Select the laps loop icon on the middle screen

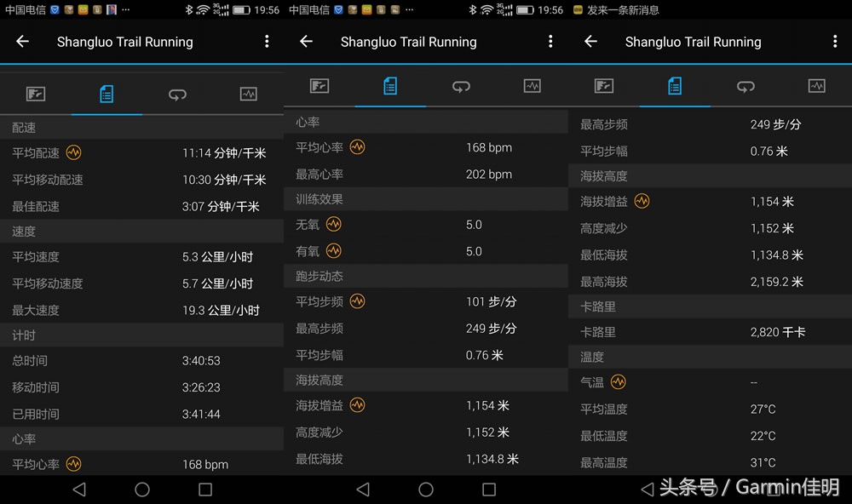461,85
